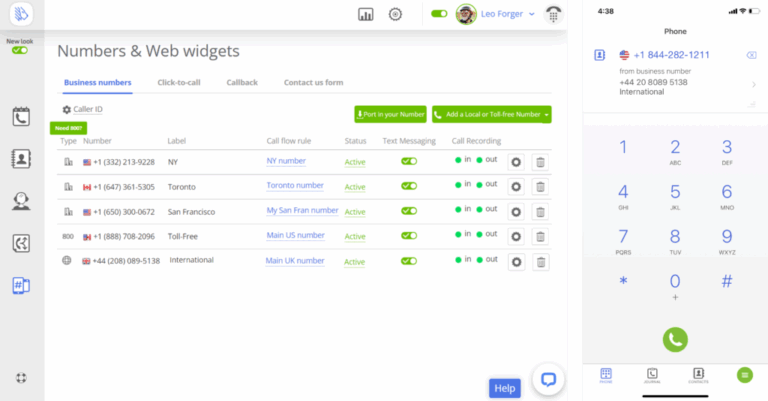Clear dialed number with backspace icon

point(751,55)
